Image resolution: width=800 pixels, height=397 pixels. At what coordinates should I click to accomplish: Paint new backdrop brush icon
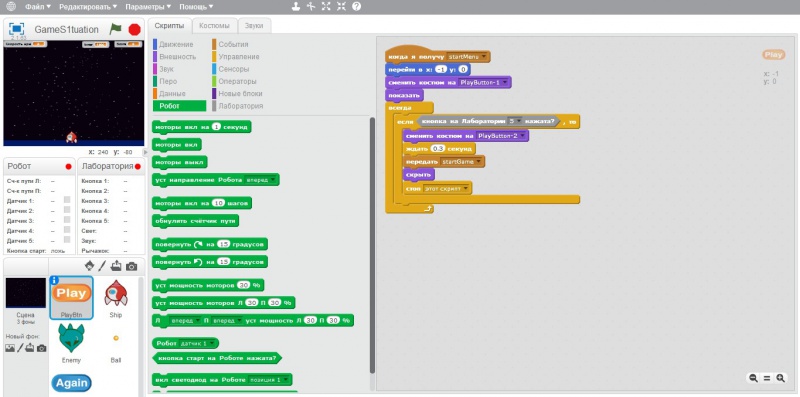[x=20, y=348]
